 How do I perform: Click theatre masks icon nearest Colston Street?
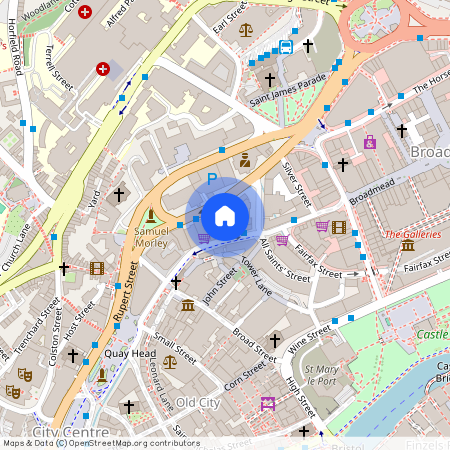25,375
